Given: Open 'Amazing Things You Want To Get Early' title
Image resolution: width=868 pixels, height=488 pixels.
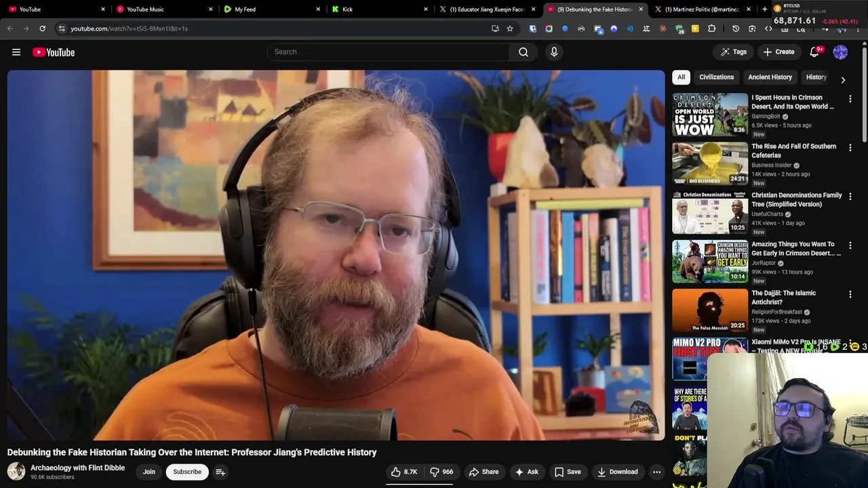Looking at the screenshot, I should tap(796, 248).
